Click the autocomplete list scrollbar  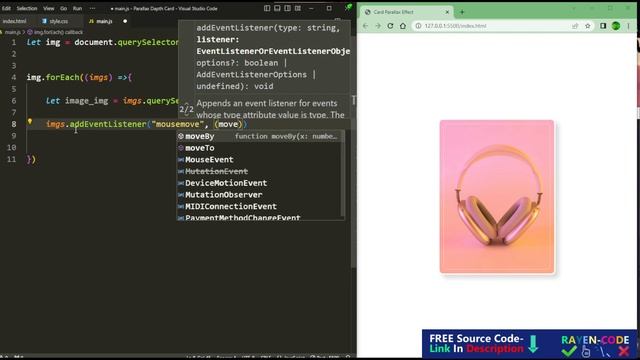tap(342, 173)
